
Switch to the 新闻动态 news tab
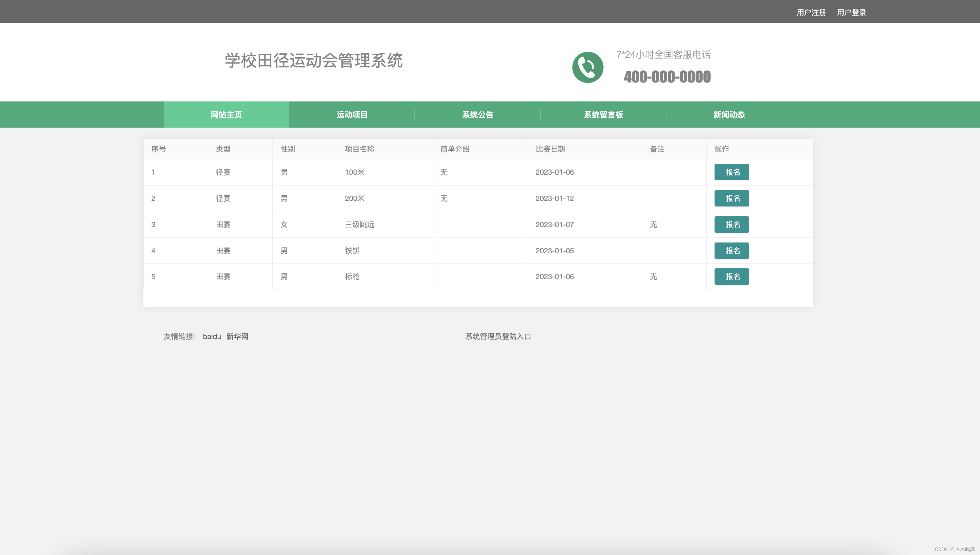click(x=729, y=115)
